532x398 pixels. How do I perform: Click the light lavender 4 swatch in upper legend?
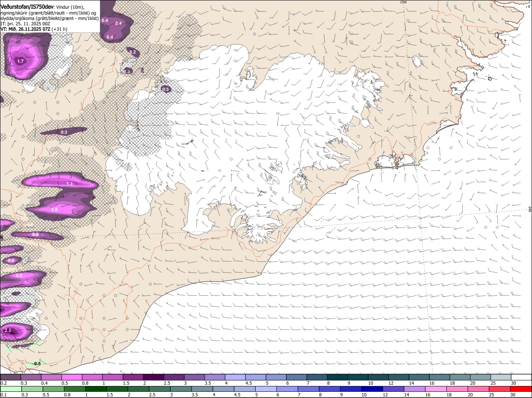click(x=235, y=377)
